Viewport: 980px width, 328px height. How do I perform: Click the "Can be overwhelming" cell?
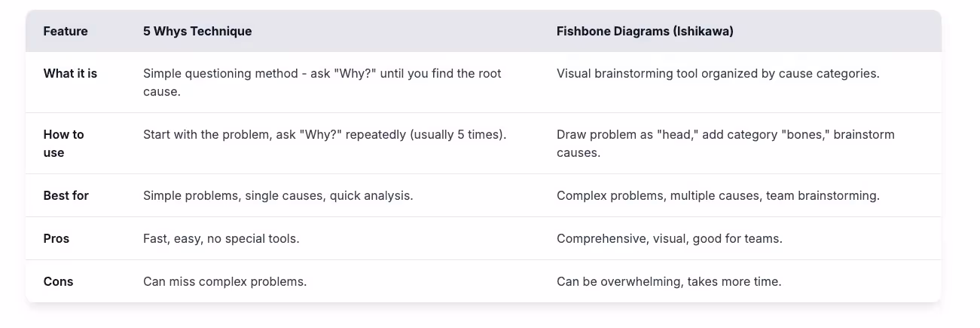coord(669,282)
